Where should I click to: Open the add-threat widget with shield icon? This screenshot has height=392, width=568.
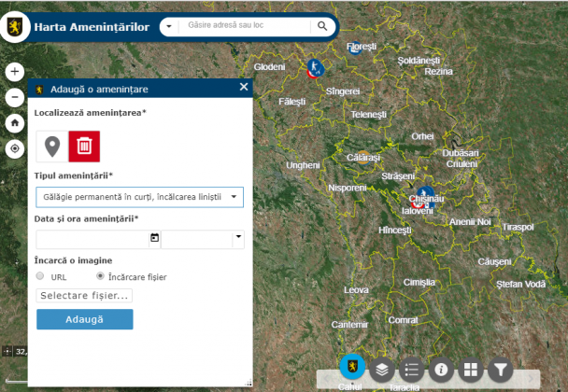point(352,366)
